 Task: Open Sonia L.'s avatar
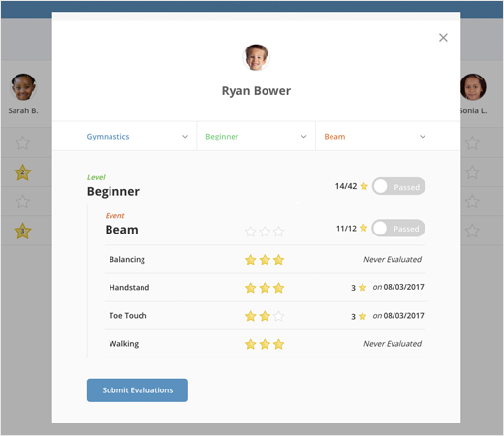(473, 87)
